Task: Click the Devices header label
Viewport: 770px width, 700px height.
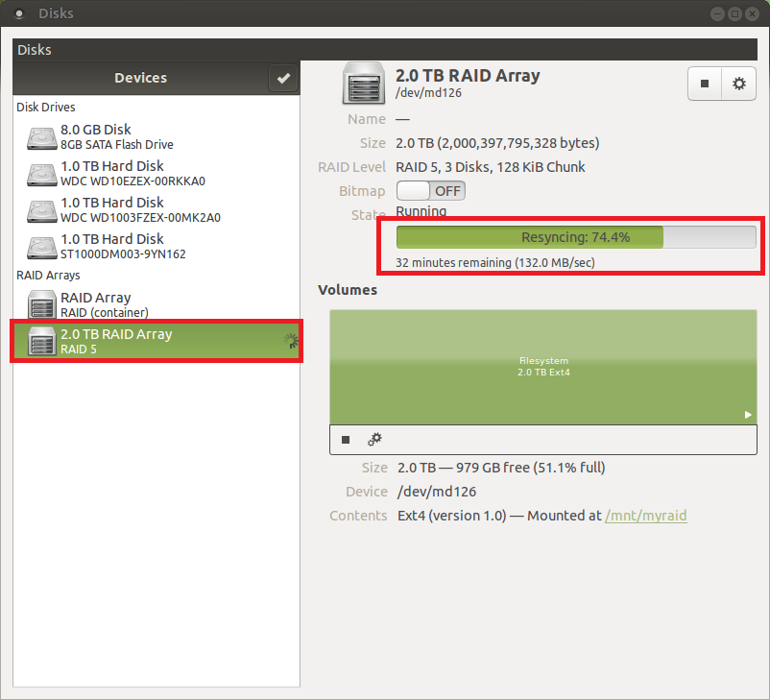Action: (x=140, y=78)
